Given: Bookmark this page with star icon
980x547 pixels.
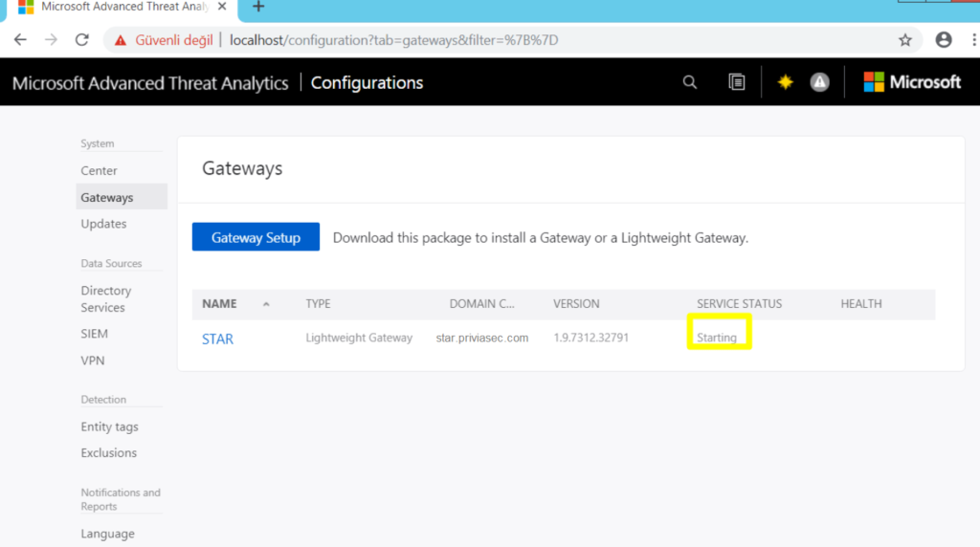Looking at the screenshot, I should tap(904, 40).
